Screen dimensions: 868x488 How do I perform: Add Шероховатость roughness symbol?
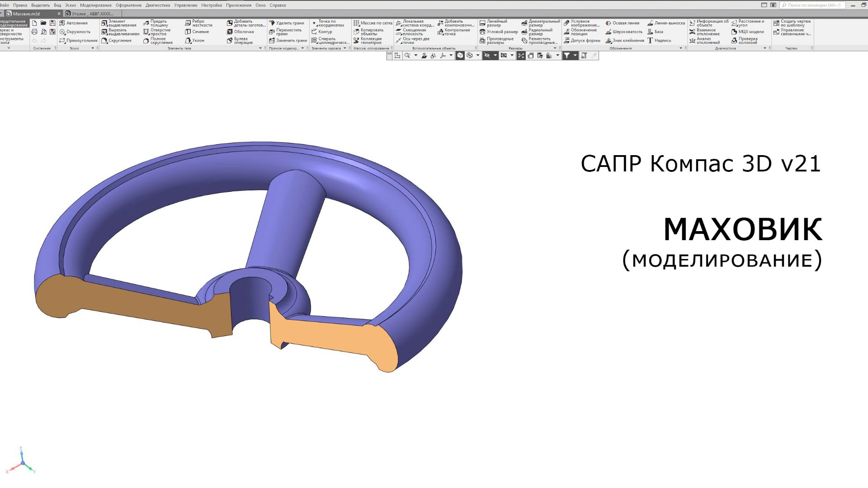[624, 32]
